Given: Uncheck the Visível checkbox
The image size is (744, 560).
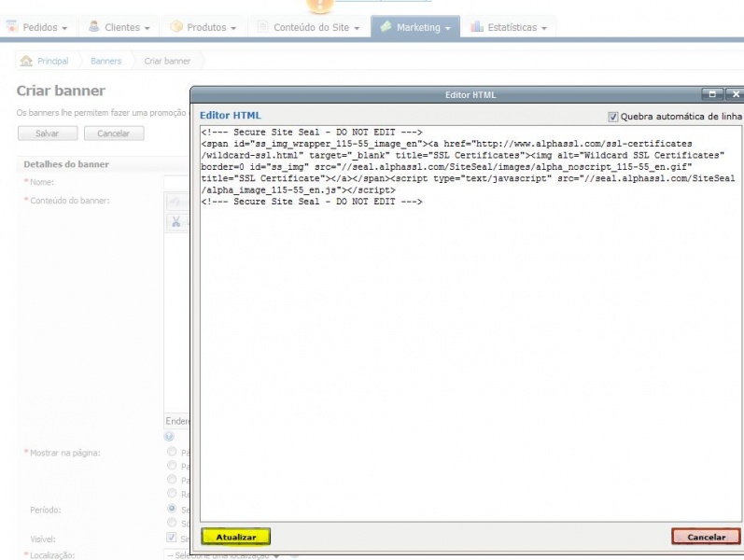Looking at the screenshot, I should pos(171,538).
